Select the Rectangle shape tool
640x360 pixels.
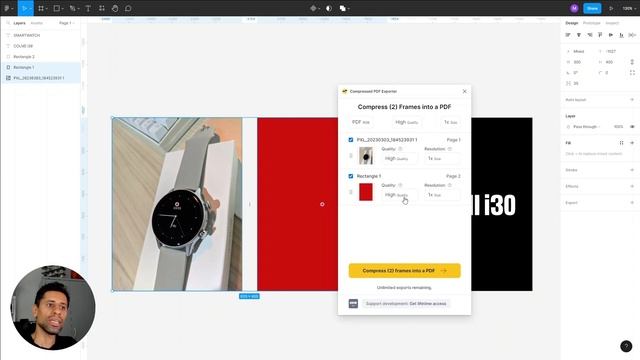click(x=57, y=8)
